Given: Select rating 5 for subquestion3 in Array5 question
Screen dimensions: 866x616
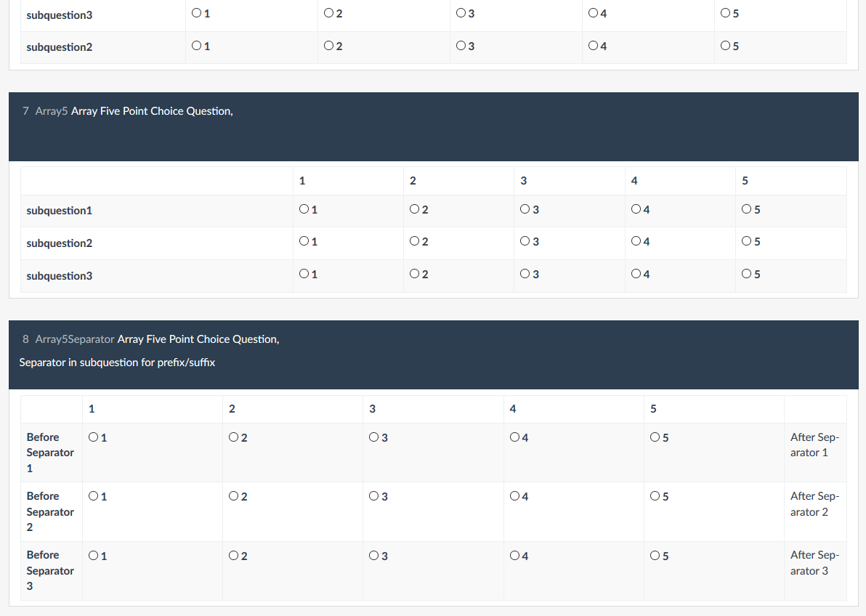Looking at the screenshot, I should click(x=747, y=275).
